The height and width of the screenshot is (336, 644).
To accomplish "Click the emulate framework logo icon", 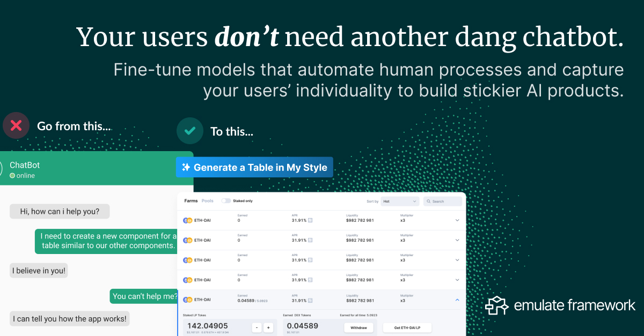I will (497, 305).
